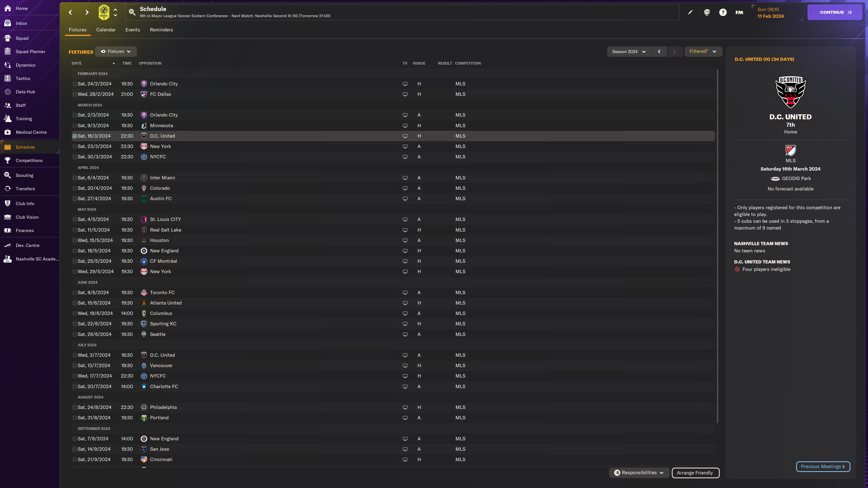Switch to the Reminders tab
The width and height of the screenshot is (868, 488).
click(x=161, y=30)
